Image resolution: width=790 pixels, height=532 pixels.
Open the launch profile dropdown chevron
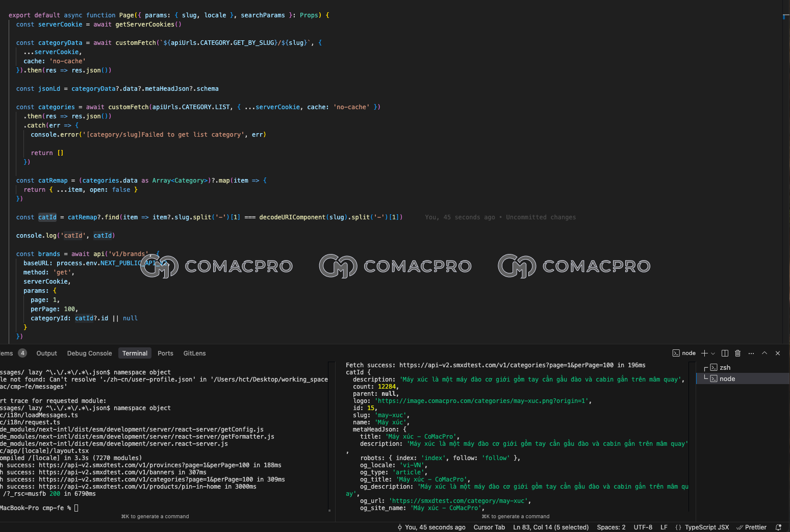(x=713, y=353)
